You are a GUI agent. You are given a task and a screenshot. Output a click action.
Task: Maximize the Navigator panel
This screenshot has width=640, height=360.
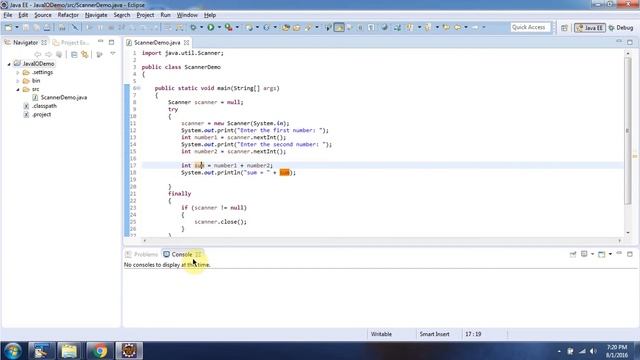pyautogui.click(x=111, y=42)
